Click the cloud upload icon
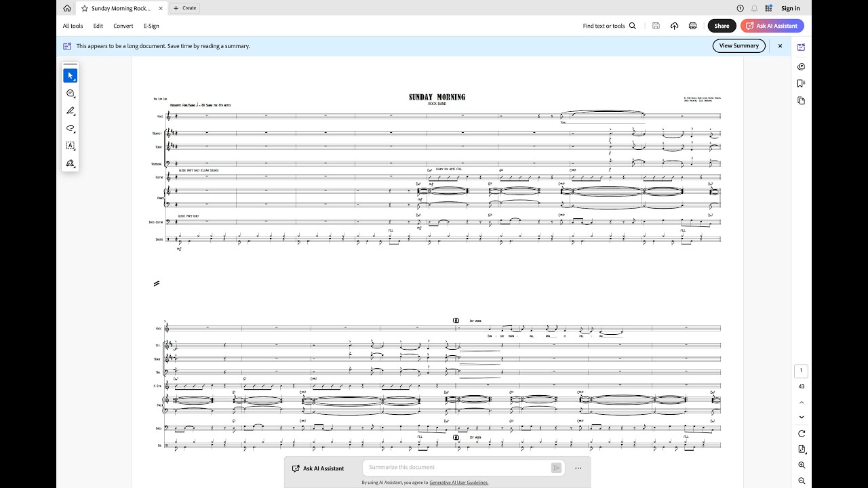 674,26
